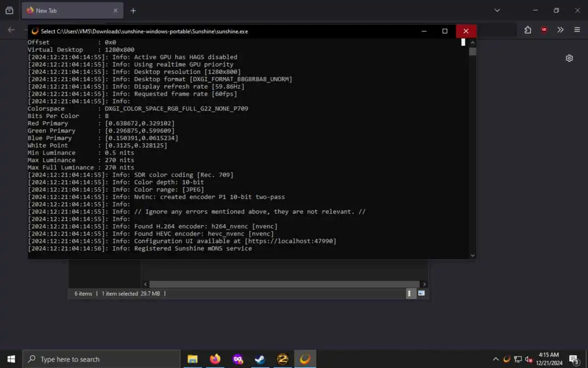The height and width of the screenshot is (368, 588).
Task: Click the console scrollbar down arrow
Action: coord(473,255)
